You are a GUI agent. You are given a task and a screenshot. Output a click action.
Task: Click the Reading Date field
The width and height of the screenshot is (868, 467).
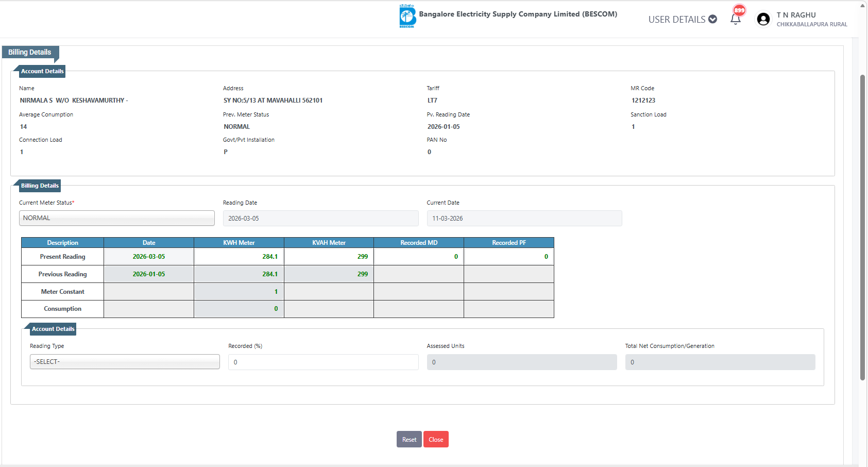pos(320,219)
